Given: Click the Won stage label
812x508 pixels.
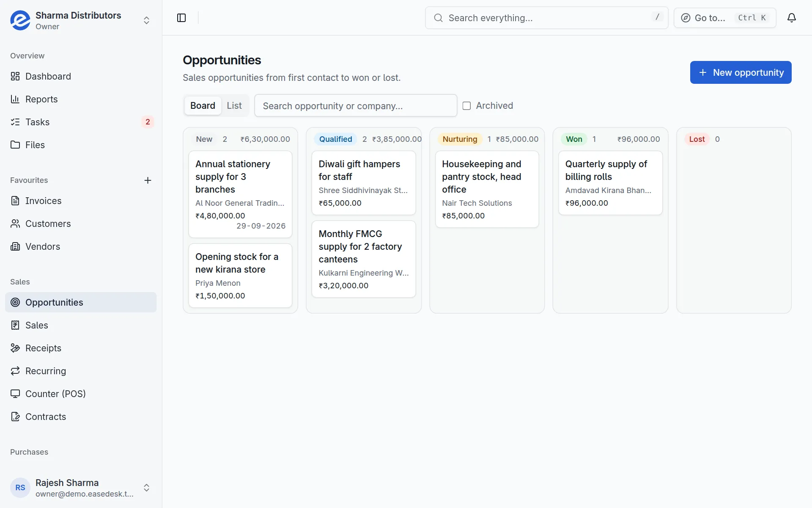Looking at the screenshot, I should tap(574, 139).
